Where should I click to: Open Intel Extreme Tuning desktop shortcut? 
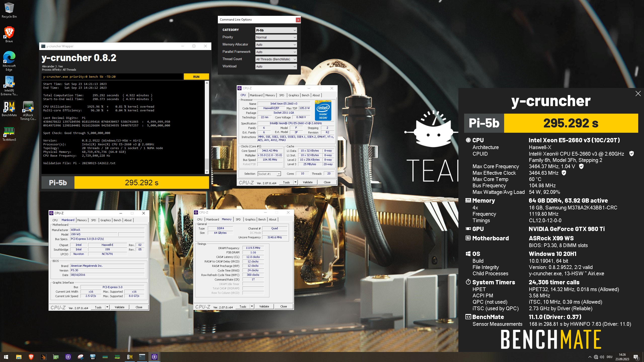(x=9, y=85)
